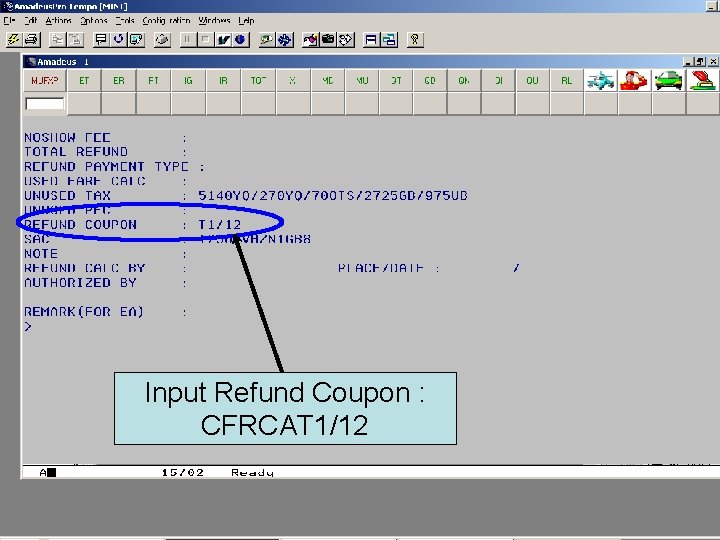Click the ER quick-key button
The width and height of the screenshot is (720, 540).
118,80
